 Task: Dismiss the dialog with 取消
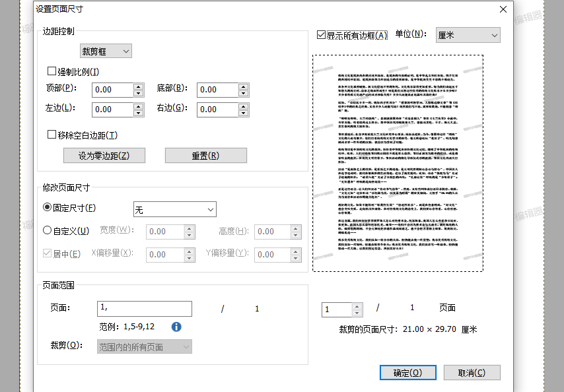point(472,372)
